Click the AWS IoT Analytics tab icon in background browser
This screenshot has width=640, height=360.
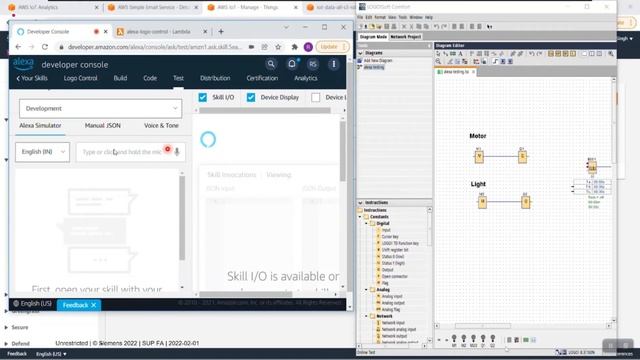(x=12, y=7)
